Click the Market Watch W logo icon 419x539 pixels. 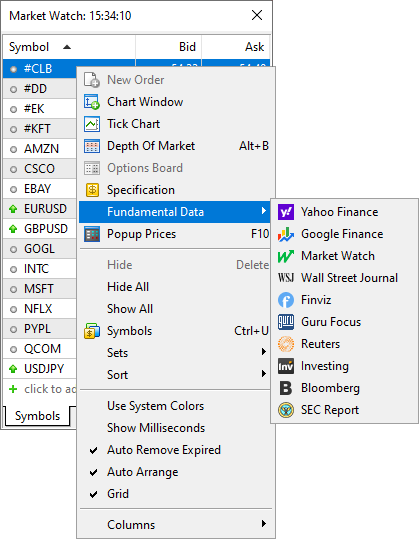[x=286, y=256]
